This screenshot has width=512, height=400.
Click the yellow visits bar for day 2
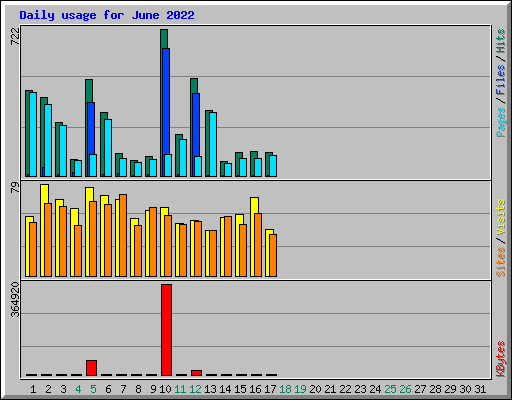pos(44,194)
